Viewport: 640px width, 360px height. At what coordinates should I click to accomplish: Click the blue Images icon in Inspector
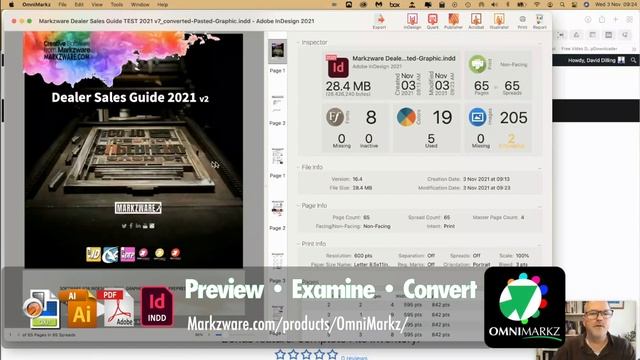(477, 117)
